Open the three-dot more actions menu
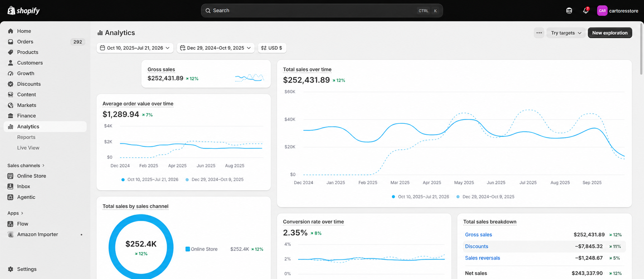The image size is (644, 279). [x=539, y=33]
